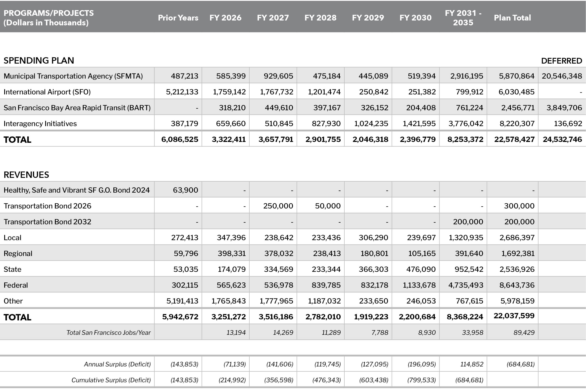Click revenues total 22,037,599
This screenshot has width=586, height=392.
pyautogui.click(x=514, y=316)
